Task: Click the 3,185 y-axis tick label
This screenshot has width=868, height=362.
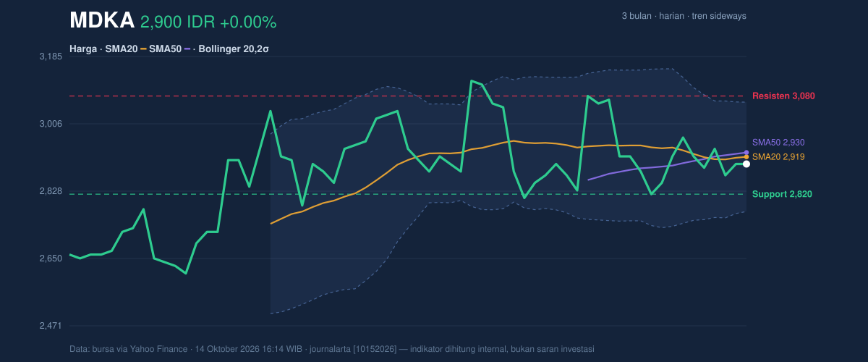Action: [50, 56]
